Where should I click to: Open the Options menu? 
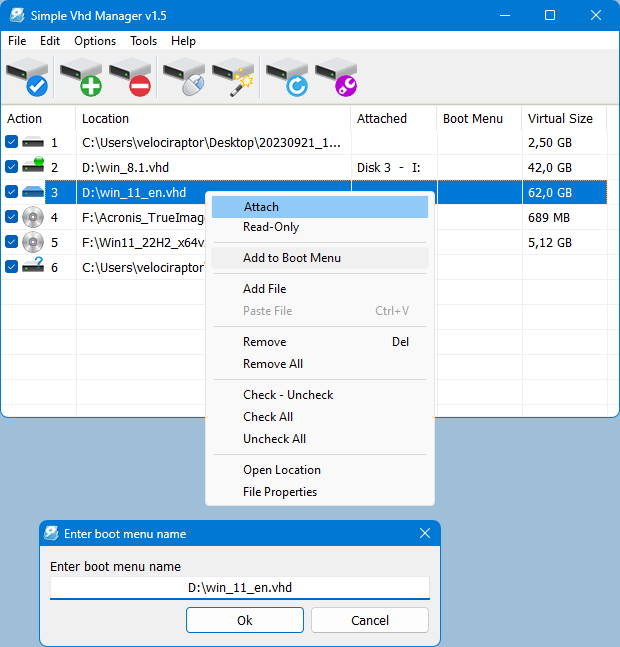(x=95, y=41)
